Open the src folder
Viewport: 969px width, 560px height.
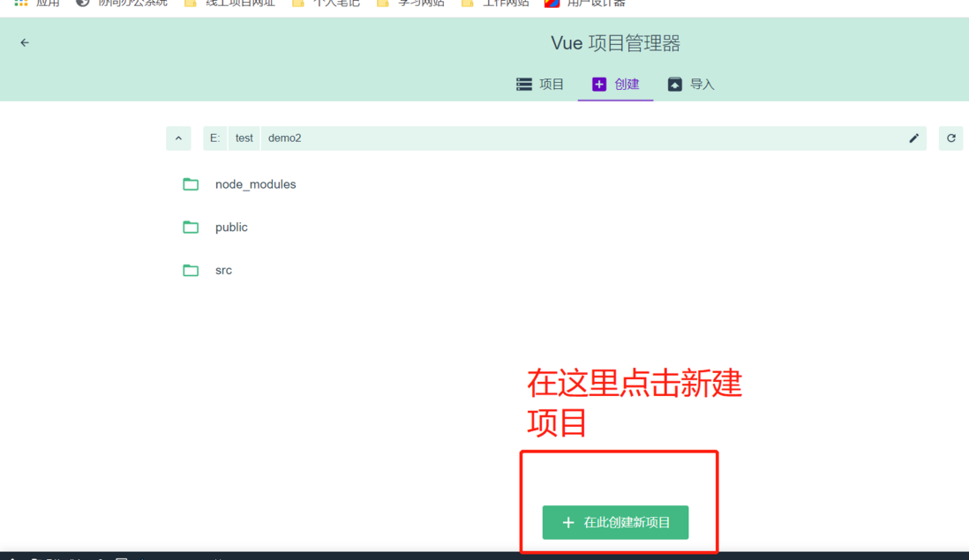tap(223, 271)
